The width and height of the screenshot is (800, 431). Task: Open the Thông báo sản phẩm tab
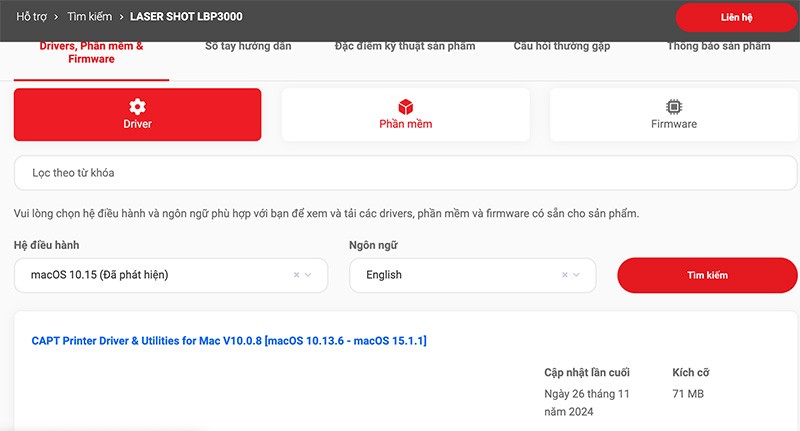coord(718,46)
